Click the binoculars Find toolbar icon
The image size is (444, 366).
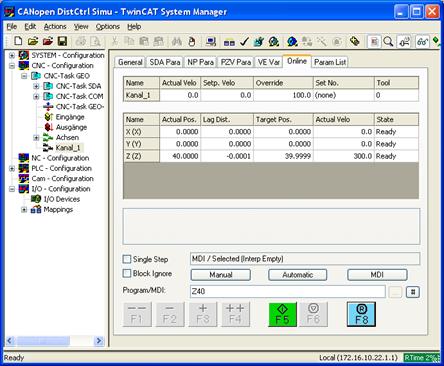[177, 41]
